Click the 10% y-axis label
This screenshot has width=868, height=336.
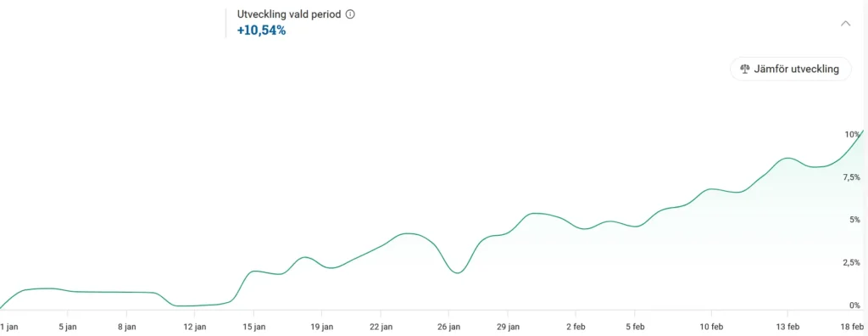(853, 135)
